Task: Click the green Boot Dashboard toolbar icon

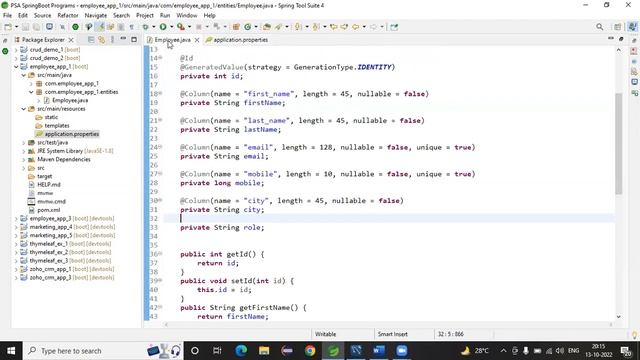Action: pos(75,27)
